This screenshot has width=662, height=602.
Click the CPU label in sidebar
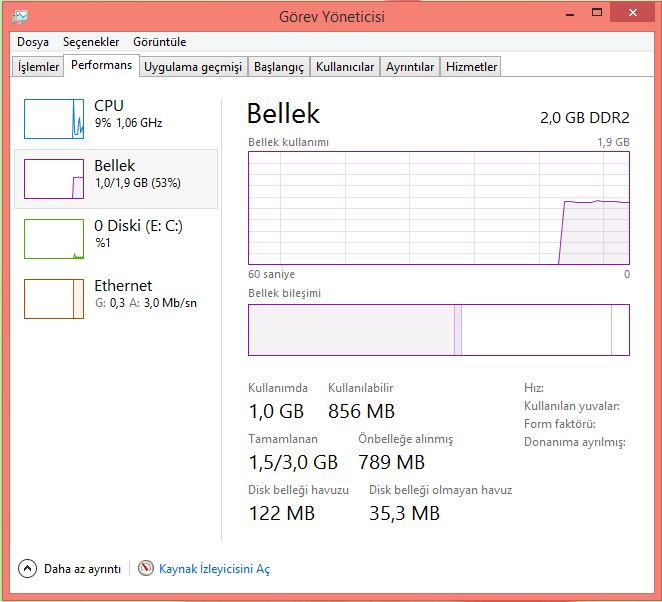click(x=109, y=106)
